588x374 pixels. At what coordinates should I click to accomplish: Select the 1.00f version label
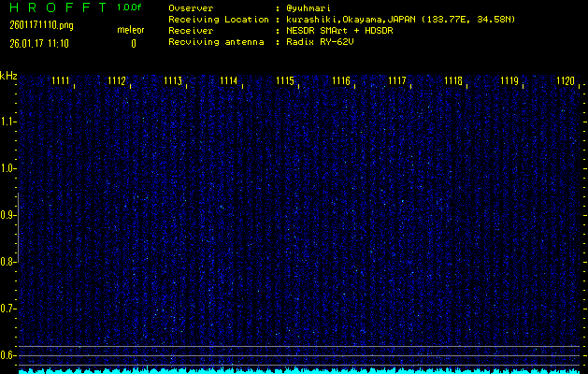131,7
